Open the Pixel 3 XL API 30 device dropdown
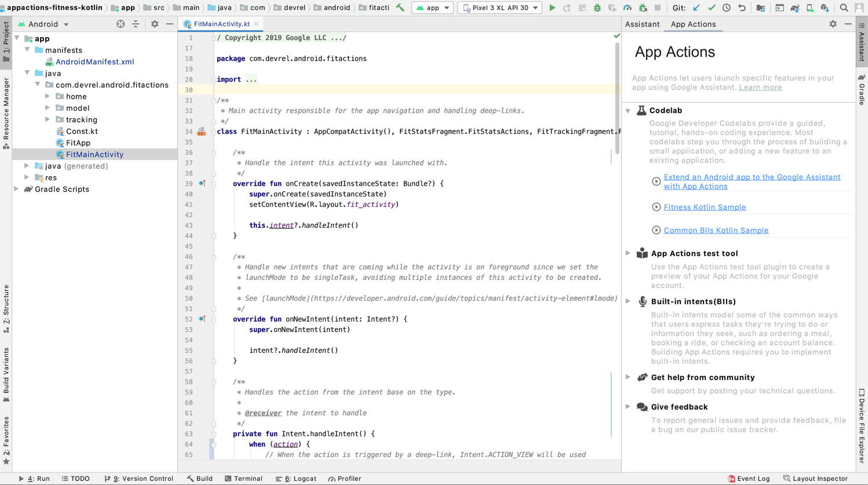 [501, 8]
